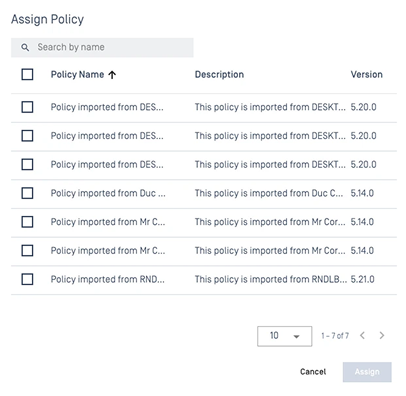
Task: Click the Description column header
Action: (219, 74)
